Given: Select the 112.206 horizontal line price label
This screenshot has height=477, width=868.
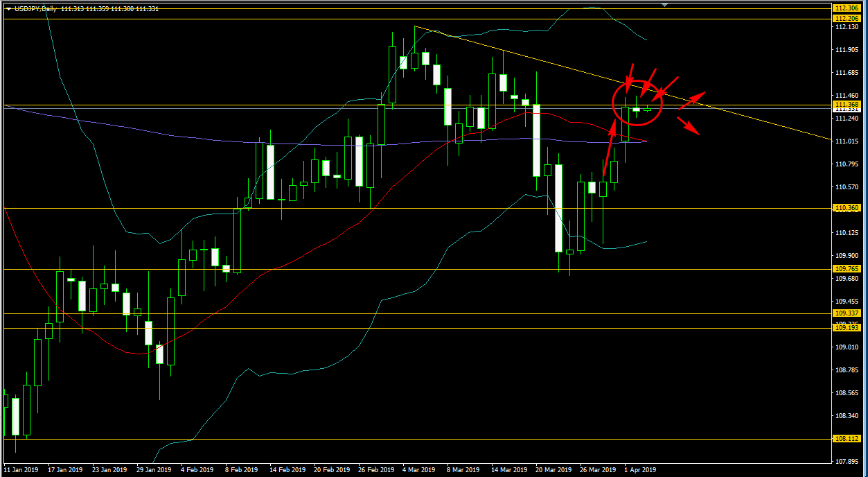Looking at the screenshot, I should coord(847,19).
